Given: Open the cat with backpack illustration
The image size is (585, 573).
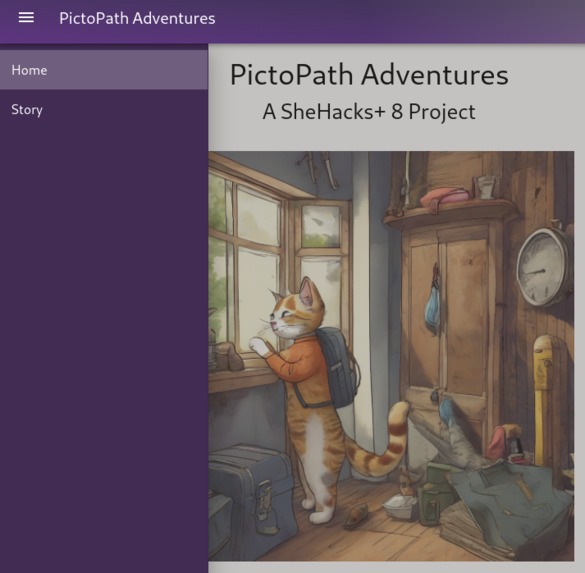Looking at the screenshot, I should click(x=391, y=356).
